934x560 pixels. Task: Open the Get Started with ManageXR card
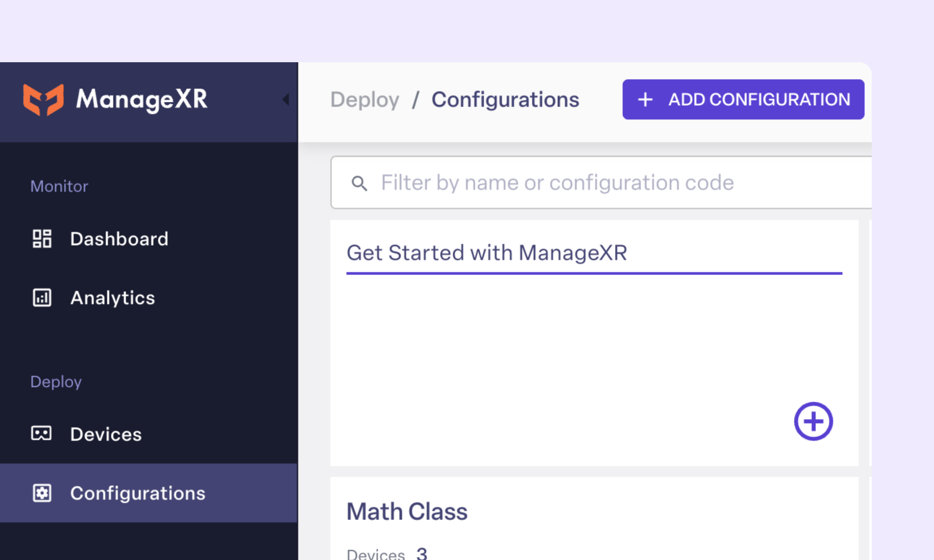(594, 343)
